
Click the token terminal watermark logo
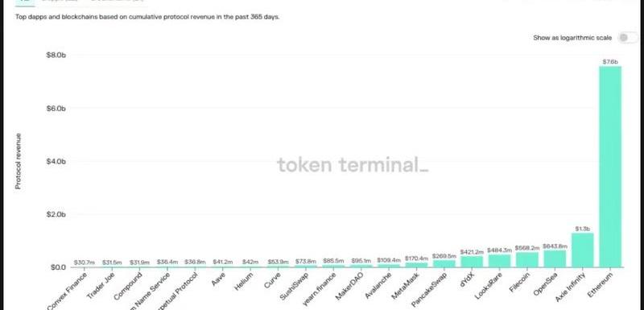point(353,165)
